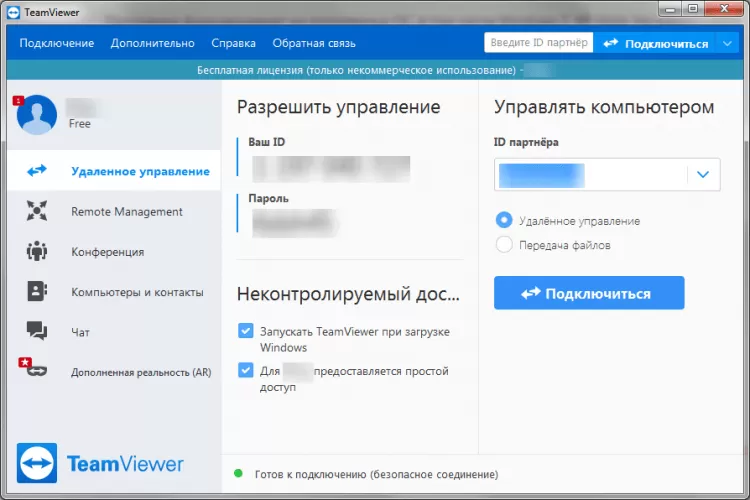This screenshot has height=500, width=750.
Task: Select Удалённое управление radio button
Action: click(504, 220)
